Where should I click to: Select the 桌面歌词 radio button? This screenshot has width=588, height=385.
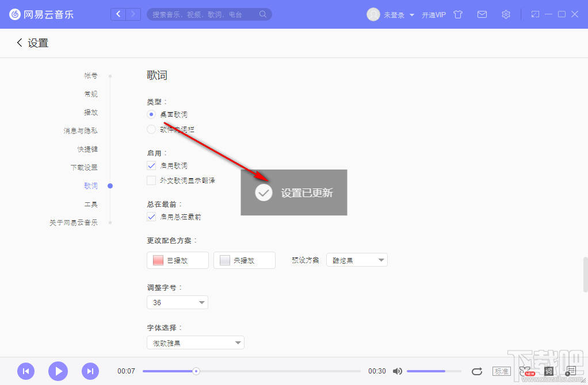[150, 114]
